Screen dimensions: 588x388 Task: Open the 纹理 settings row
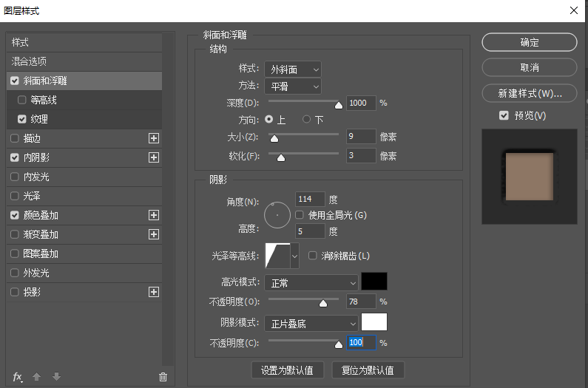84,119
